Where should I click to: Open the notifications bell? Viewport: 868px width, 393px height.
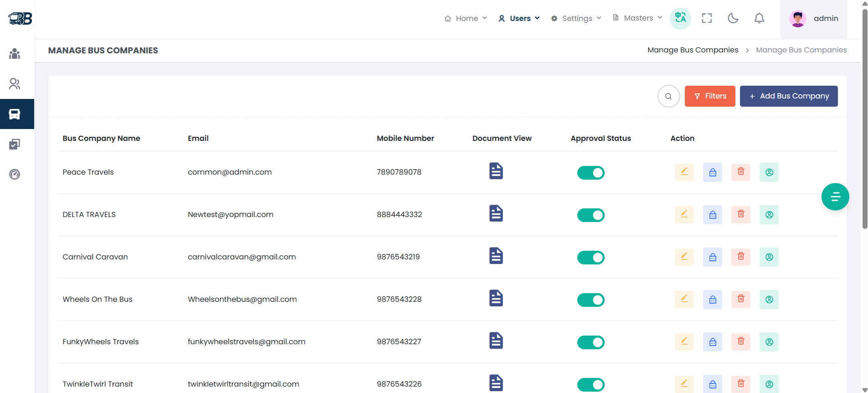pyautogui.click(x=759, y=18)
